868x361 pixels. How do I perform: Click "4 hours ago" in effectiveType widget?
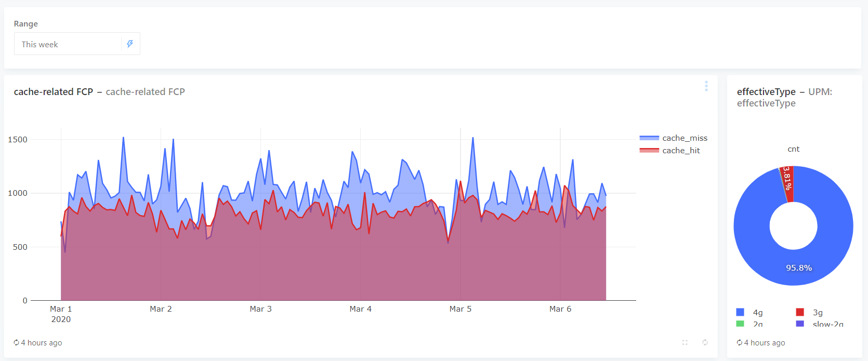[765, 343]
